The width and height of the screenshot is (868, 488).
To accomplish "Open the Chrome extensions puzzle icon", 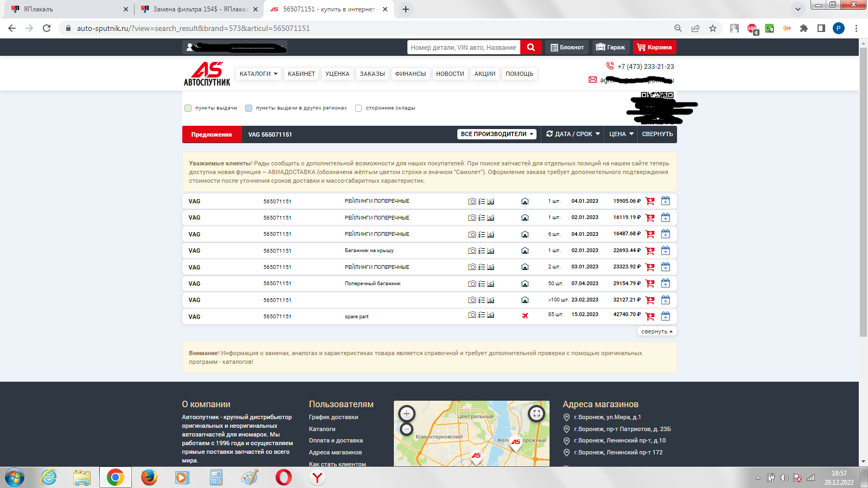I will (x=804, y=28).
